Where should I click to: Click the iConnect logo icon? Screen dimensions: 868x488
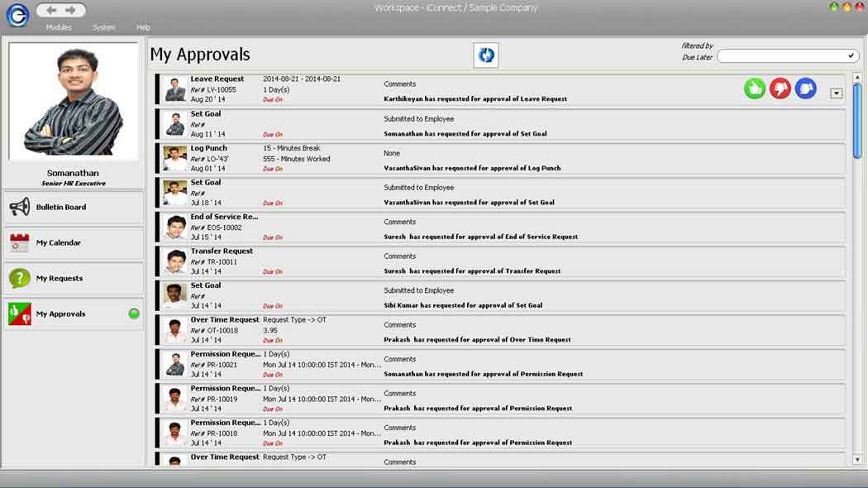click(x=17, y=15)
